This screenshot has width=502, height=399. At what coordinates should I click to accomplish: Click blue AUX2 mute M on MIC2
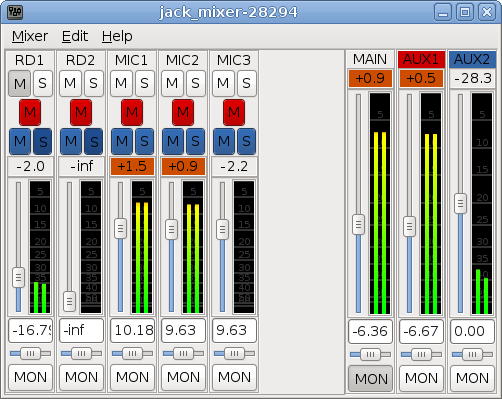click(173, 142)
